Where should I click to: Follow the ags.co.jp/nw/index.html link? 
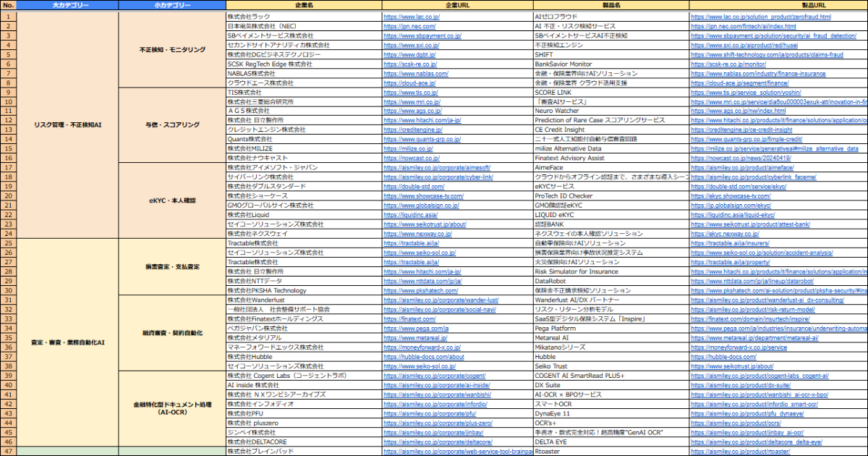point(739,111)
